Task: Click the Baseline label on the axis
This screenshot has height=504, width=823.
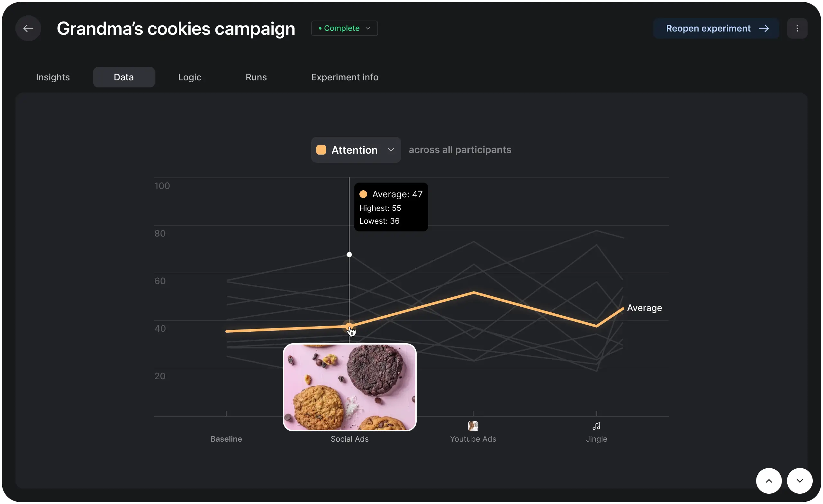Action: (226, 439)
